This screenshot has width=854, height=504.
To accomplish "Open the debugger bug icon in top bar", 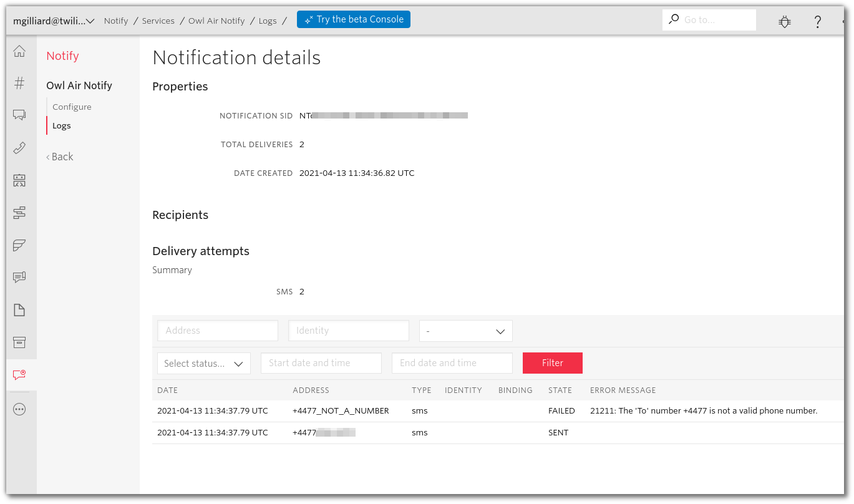I will click(x=785, y=22).
